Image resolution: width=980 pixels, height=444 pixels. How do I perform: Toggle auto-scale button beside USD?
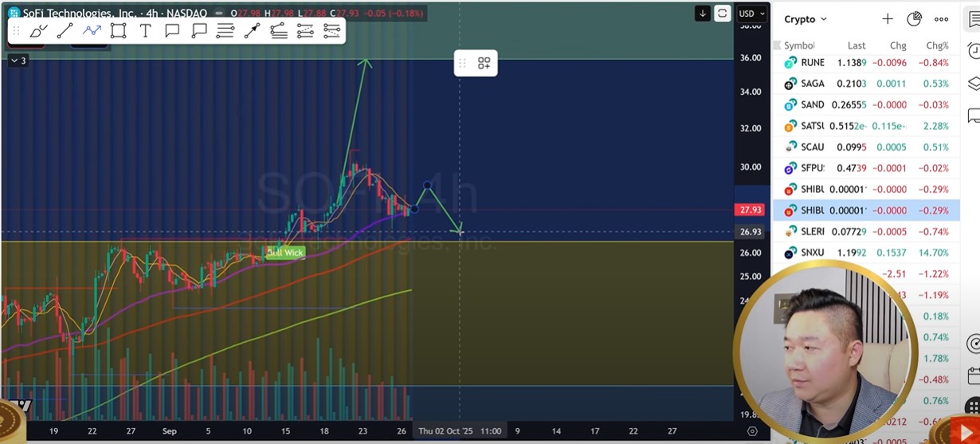coord(722,14)
